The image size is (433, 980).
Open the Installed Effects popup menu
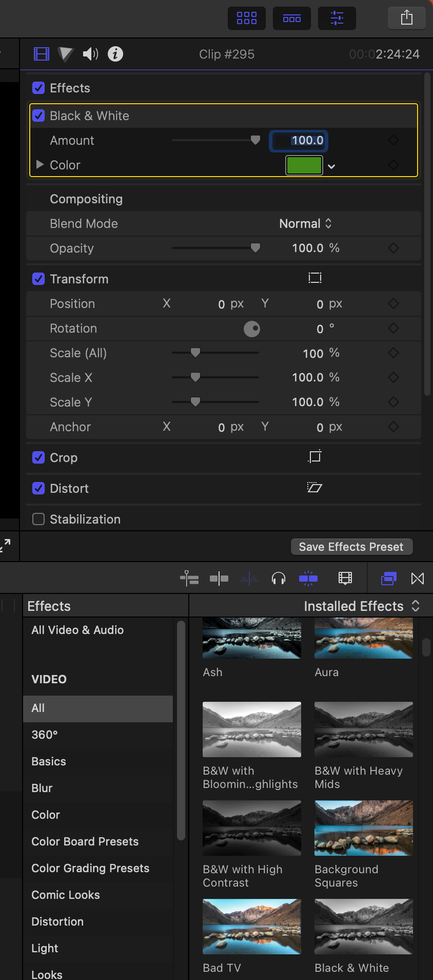point(362,606)
